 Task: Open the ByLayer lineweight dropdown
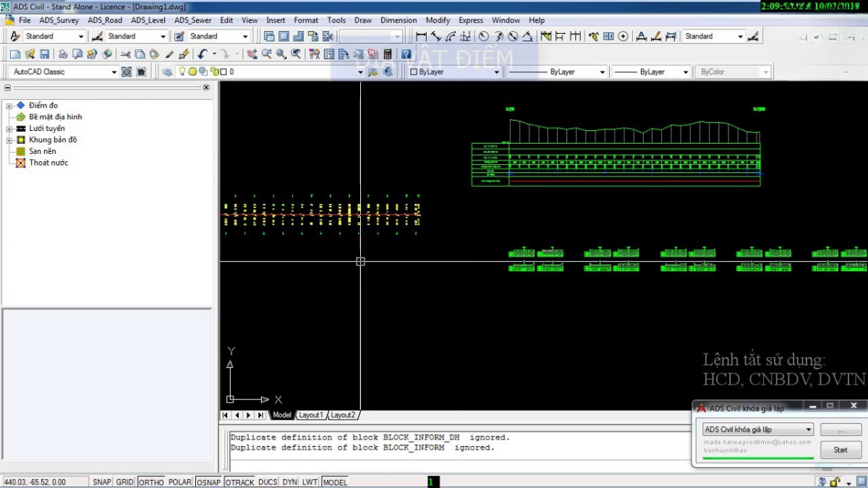coord(652,72)
